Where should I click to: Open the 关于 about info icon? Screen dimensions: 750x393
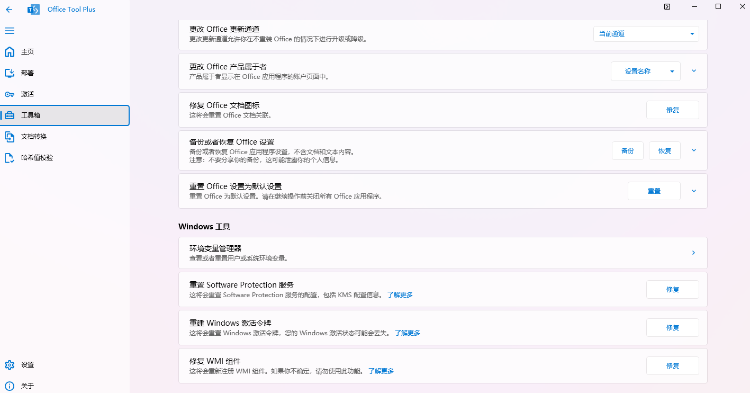point(10,386)
